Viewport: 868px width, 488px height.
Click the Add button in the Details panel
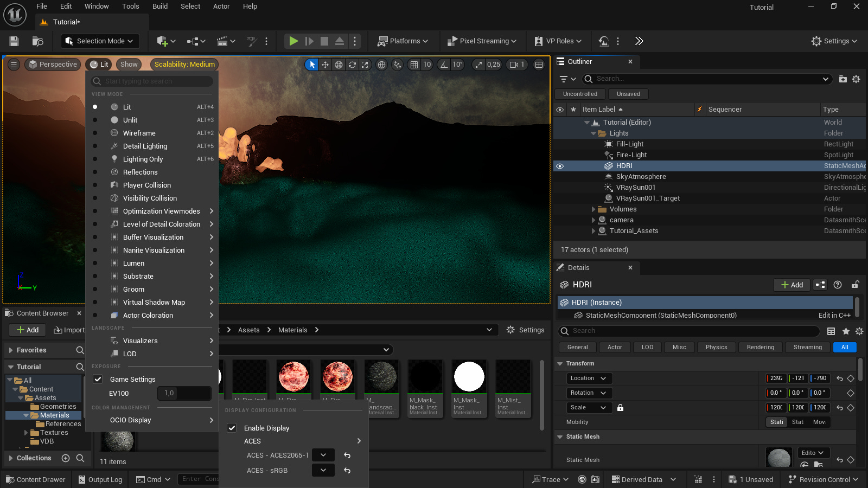point(792,285)
